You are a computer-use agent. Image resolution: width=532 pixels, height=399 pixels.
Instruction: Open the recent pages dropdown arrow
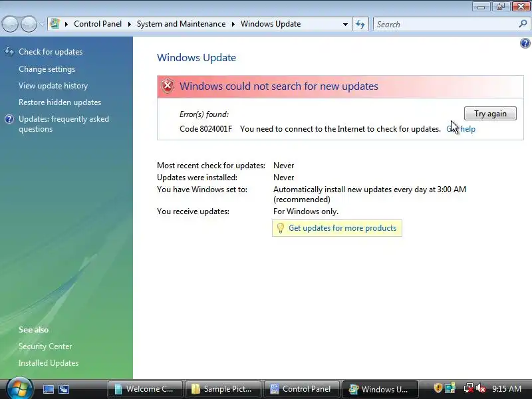pos(42,25)
